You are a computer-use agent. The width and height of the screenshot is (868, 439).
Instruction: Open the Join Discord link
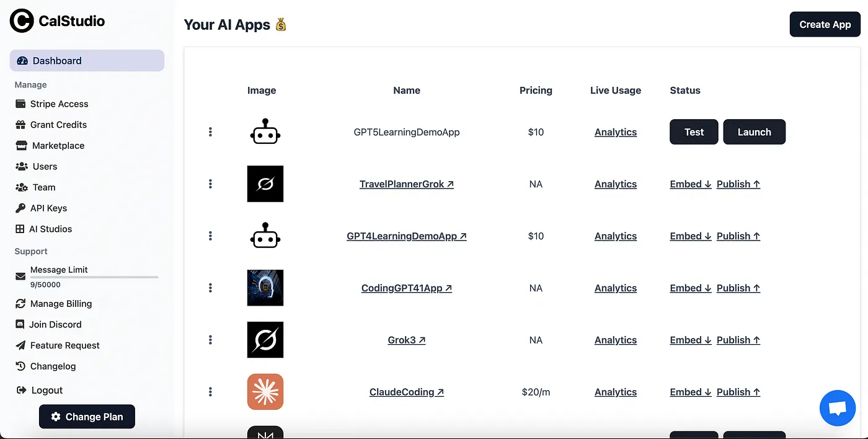click(x=56, y=324)
